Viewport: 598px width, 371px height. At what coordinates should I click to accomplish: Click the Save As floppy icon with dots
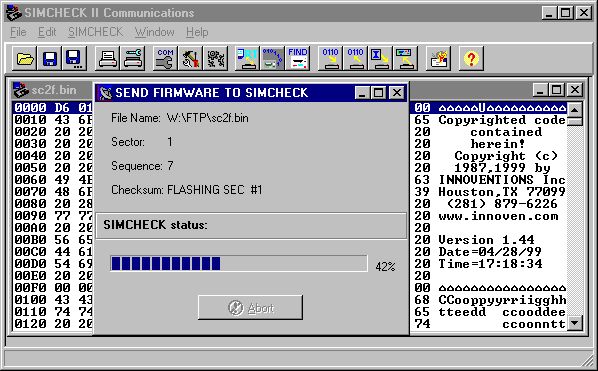point(74,58)
